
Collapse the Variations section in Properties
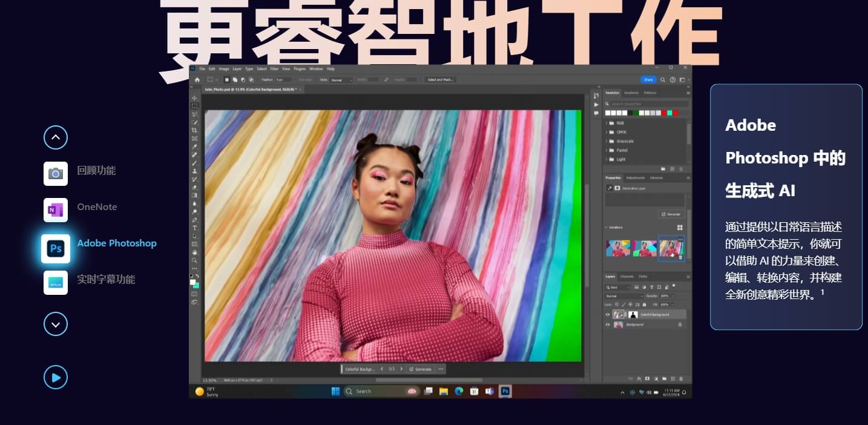pyautogui.click(x=605, y=228)
